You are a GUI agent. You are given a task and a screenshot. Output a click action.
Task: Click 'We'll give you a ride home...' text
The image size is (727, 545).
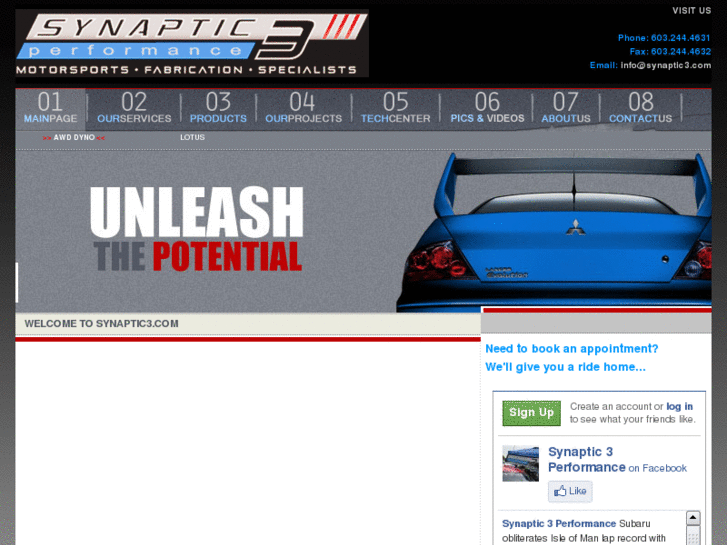click(x=565, y=367)
